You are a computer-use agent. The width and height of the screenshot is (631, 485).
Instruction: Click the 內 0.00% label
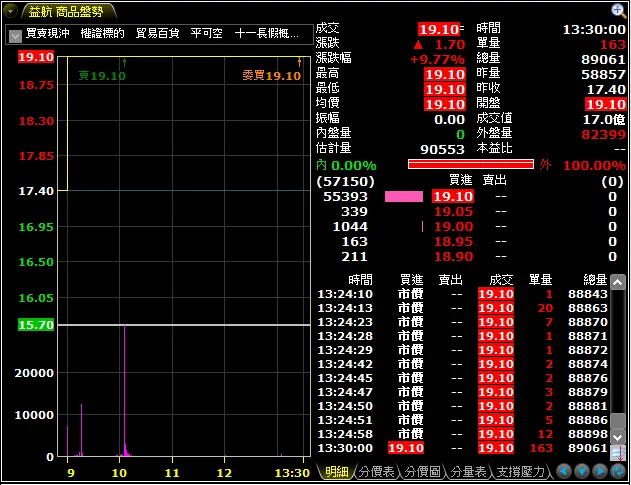(346, 165)
